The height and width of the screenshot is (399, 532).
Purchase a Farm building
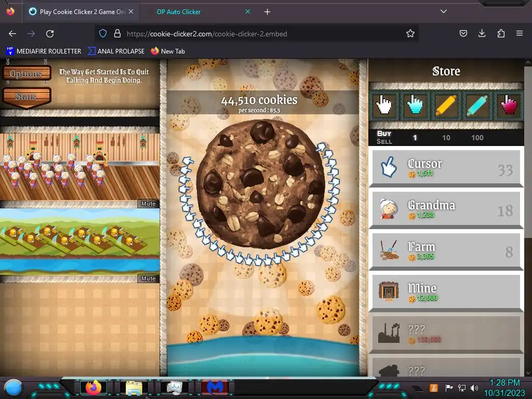pos(446,251)
